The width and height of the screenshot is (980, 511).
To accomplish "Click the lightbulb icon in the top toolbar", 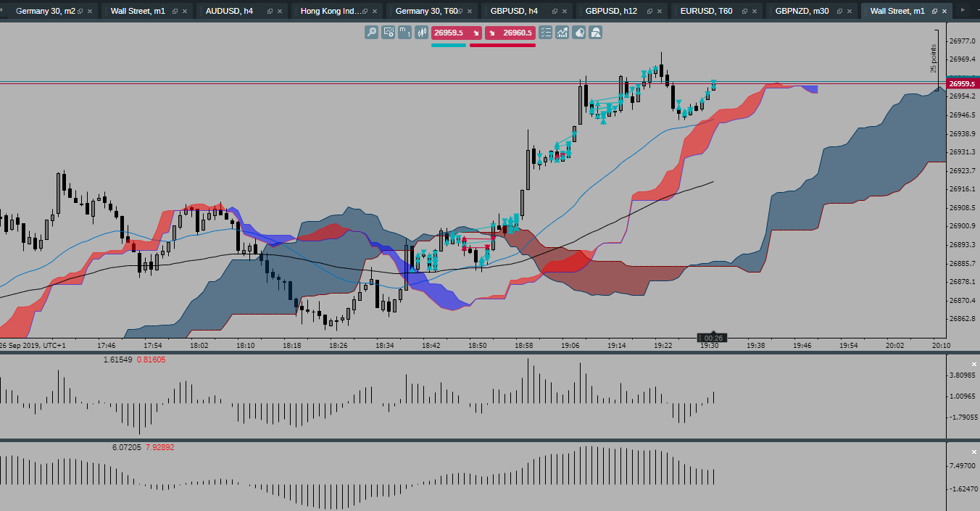I will click(578, 33).
